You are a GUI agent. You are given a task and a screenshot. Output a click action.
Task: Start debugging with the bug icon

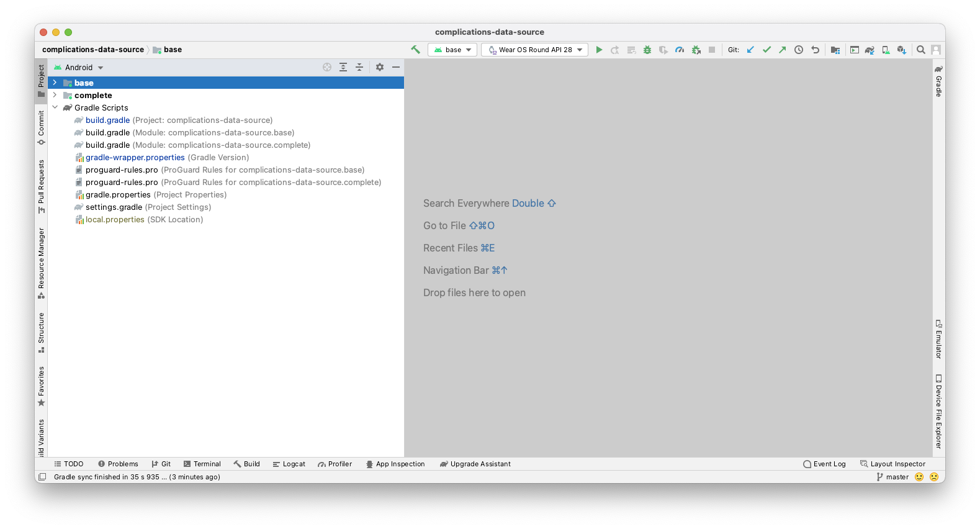pyautogui.click(x=647, y=50)
